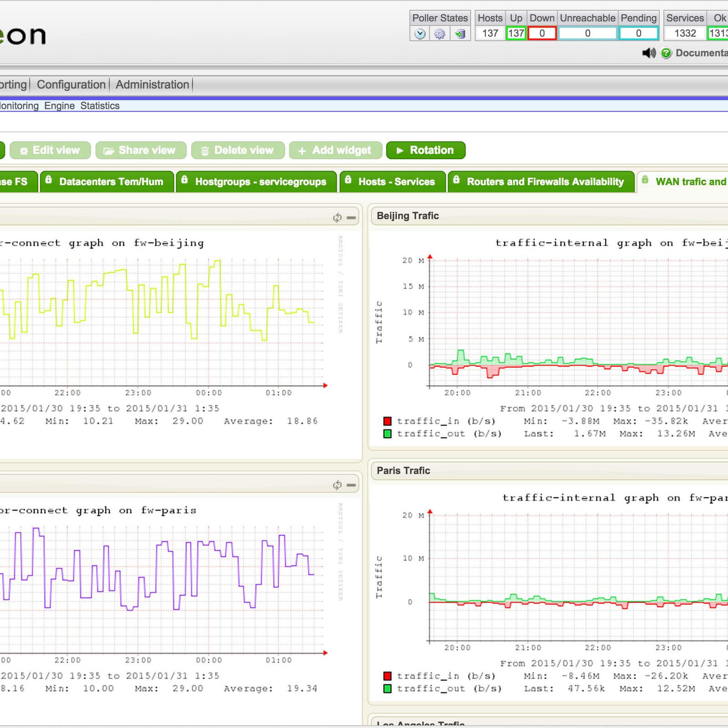Click the poller gear state icon
The width and height of the screenshot is (728, 728).
440,34
